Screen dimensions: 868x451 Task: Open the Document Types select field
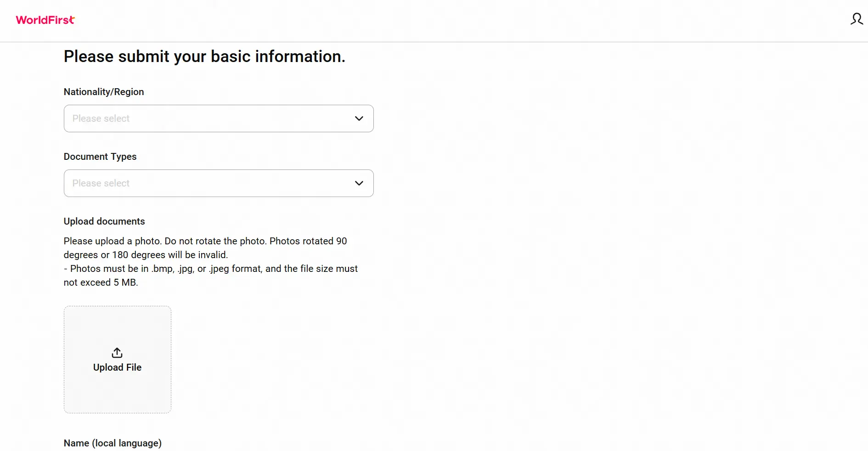coord(219,183)
